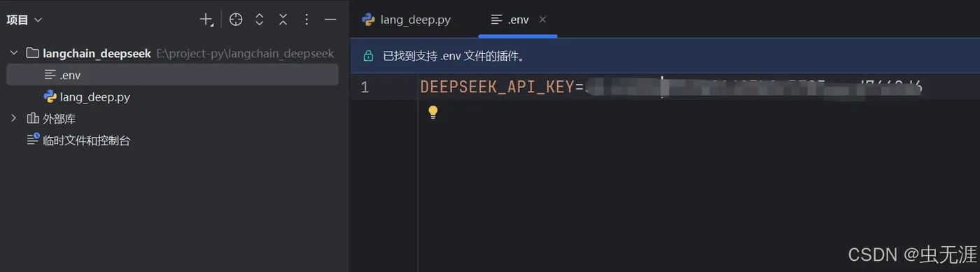The height and width of the screenshot is (272, 980).
Task: Place cursor on DEEPSEEK_API_KEY text
Action: pos(497,87)
